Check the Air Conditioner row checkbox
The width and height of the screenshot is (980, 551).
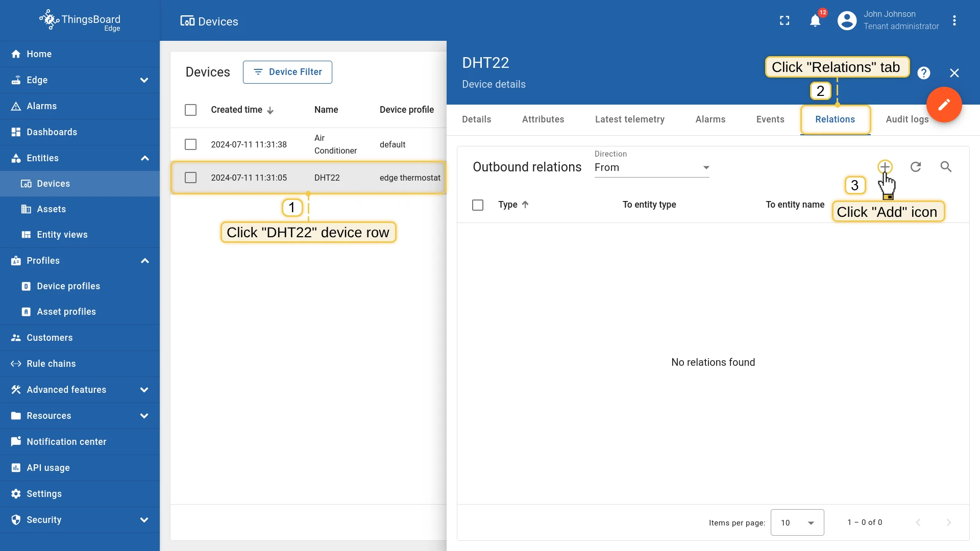pyautogui.click(x=190, y=144)
